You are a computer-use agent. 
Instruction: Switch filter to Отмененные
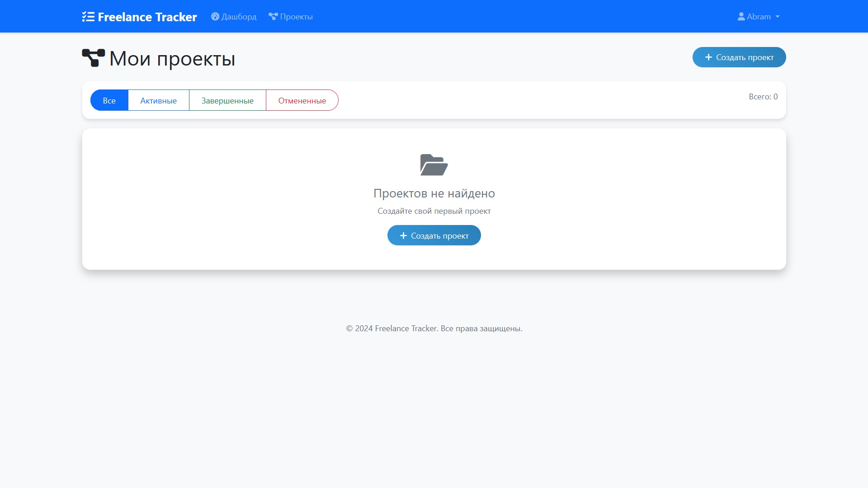(302, 100)
